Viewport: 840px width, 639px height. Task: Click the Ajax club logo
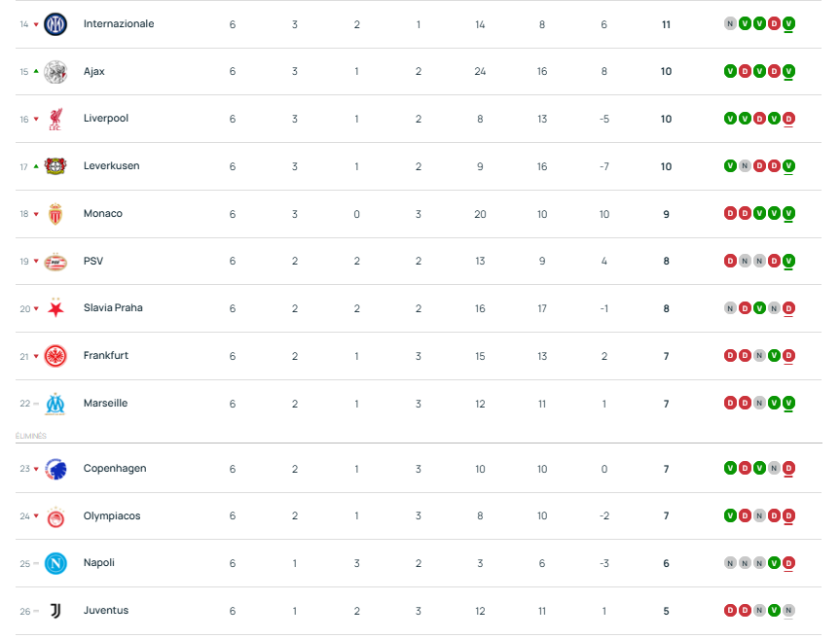pos(55,71)
